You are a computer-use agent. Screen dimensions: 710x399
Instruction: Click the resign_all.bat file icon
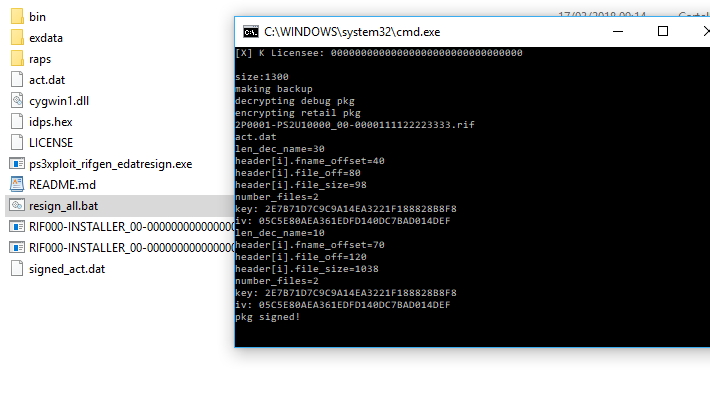coord(17,206)
